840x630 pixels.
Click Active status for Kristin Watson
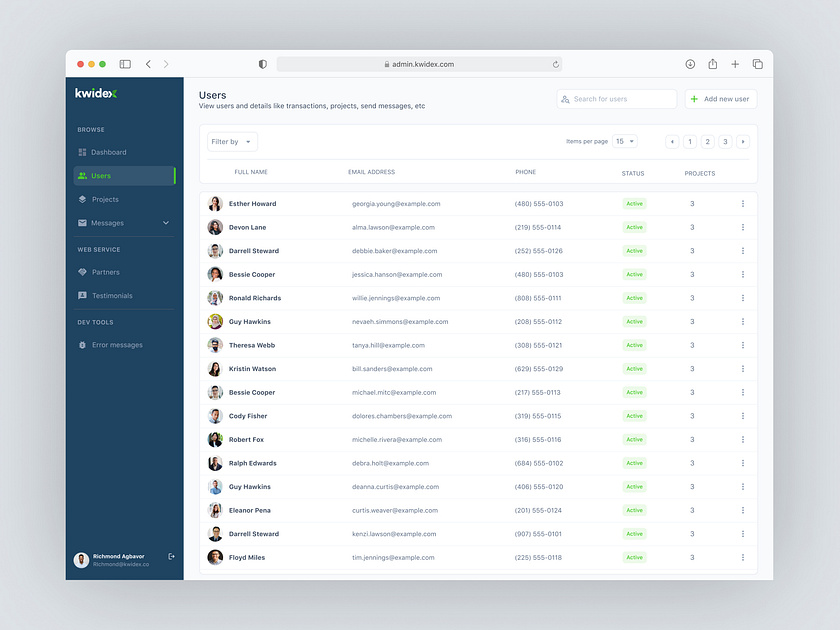(634, 369)
